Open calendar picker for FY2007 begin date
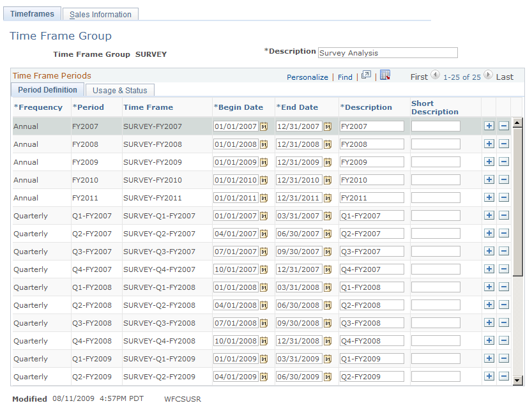Screen dimensions: 532x408 264,126
